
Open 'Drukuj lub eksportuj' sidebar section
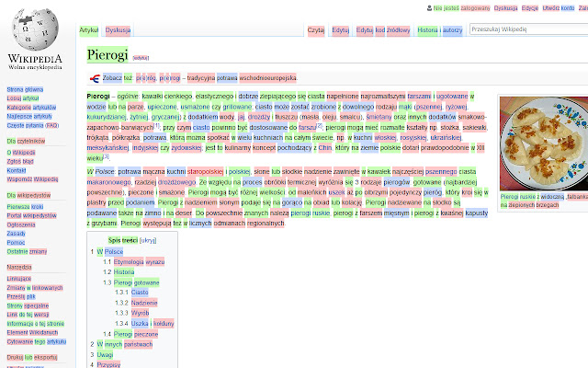32,358
